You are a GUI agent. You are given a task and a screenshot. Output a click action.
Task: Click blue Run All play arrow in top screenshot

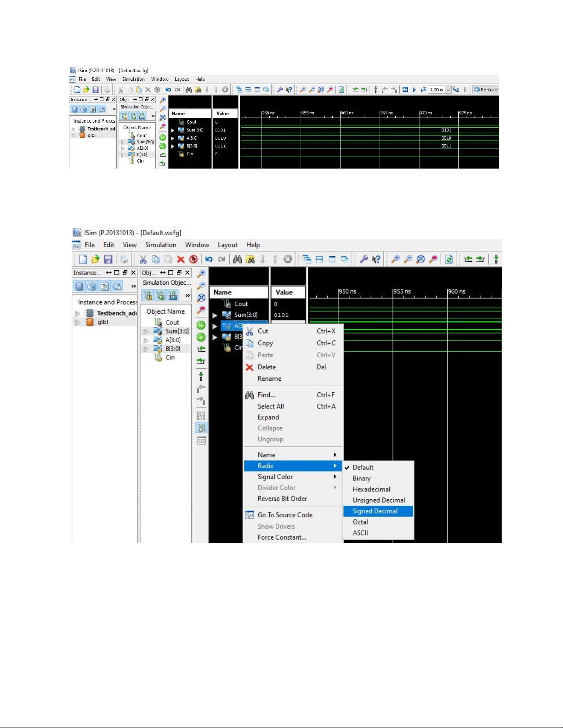point(415,90)
